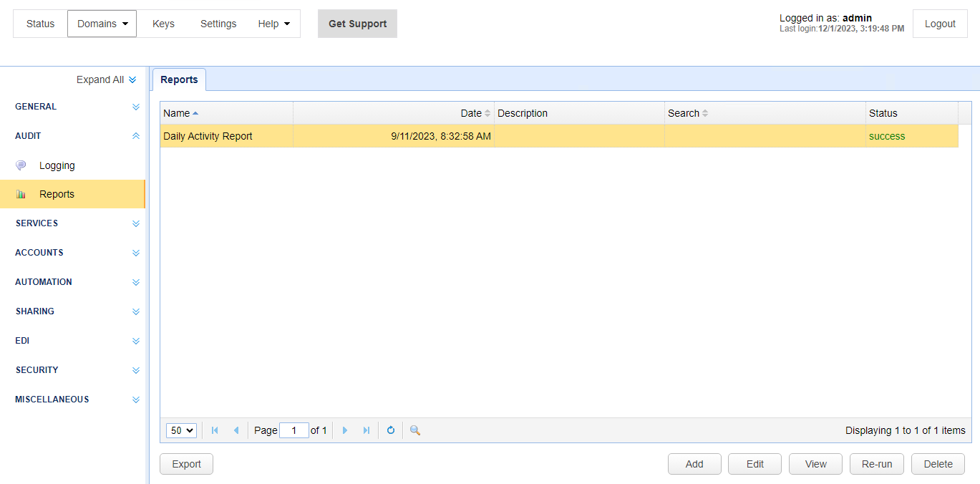Click the Export button
The image size is (980, 484).
point(186,464)
